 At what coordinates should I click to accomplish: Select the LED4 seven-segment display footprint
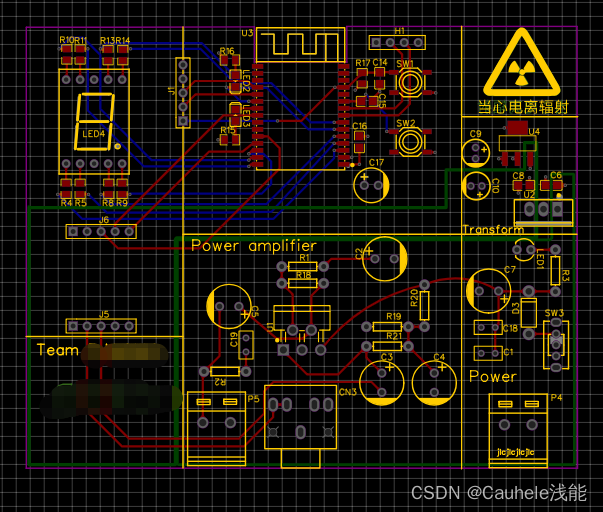pyautogui.click(x=94, y=122)
